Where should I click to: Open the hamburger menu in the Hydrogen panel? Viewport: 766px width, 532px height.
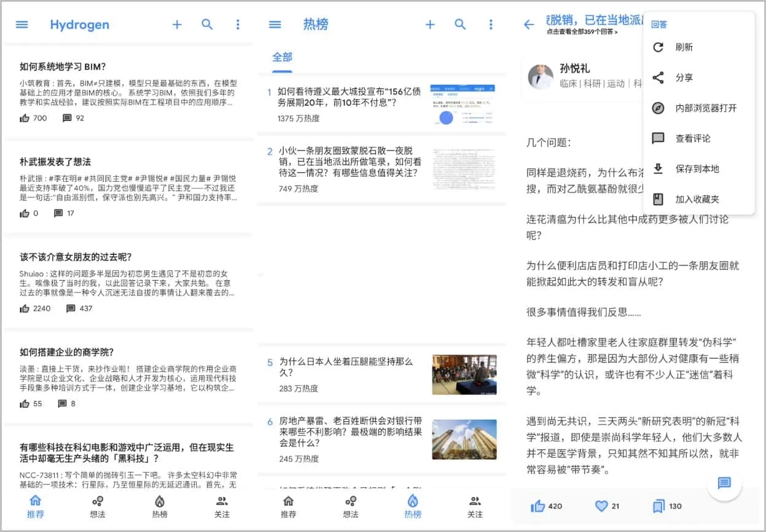click(x=22, y=25)
